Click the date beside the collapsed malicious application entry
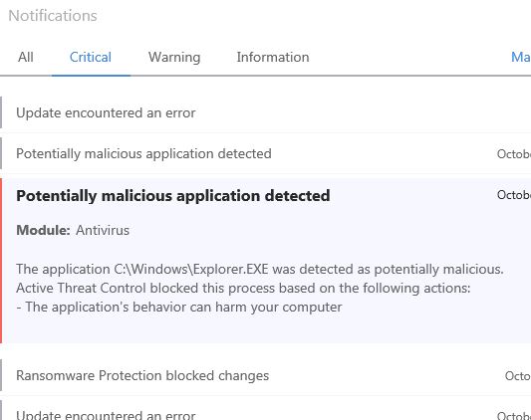This screenshot has height=420, width=531. tap(514, 154)
